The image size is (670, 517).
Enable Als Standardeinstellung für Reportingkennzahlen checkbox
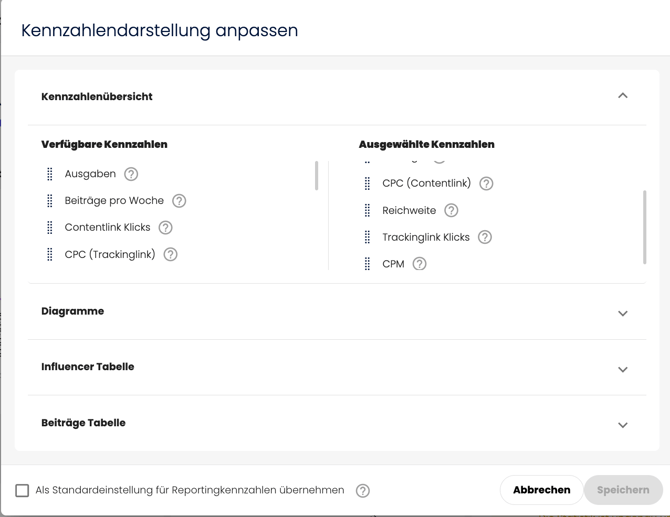(22, 491)
